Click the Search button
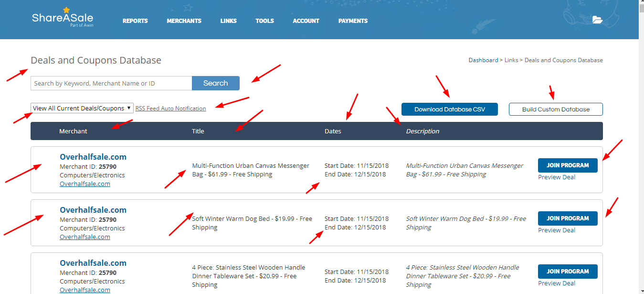Image resolution: width=644 pixels, height=294 pixels. [x=216, y=83]
